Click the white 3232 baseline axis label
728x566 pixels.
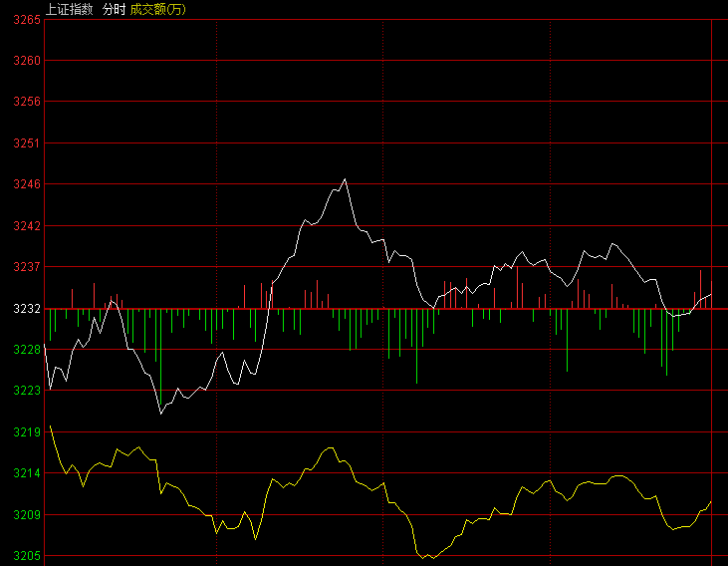[27, 309]
